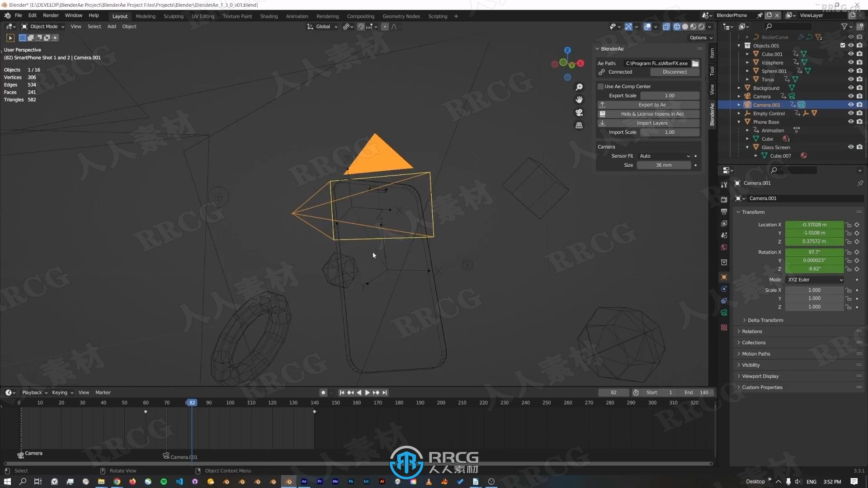Click the Export to Ae button
The image size is (868, 488).
649,104
